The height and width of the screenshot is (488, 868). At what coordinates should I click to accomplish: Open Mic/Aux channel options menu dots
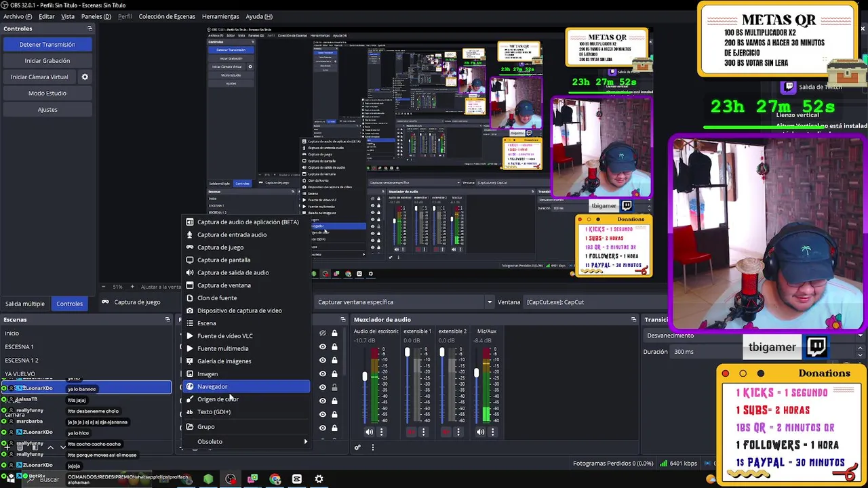pyautogui.click(x=492, y=432)
